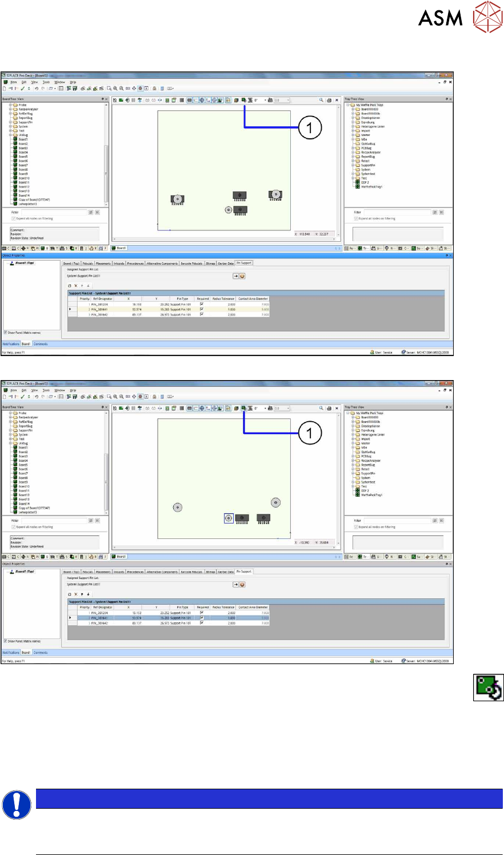Image resolution: width=504 pixels, height=855 pixels.
Task: Switch to the Gerber Data tab in lower screenshot
Action: pyautogui.click(x=226, y=572)
